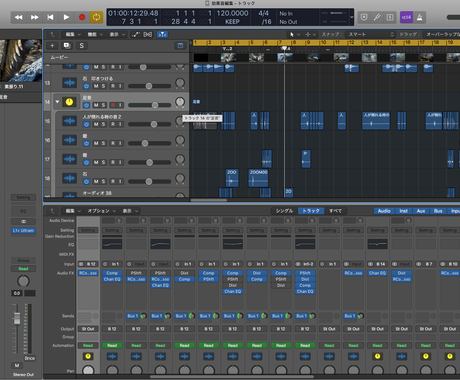Open the tracks area 編集 menu
This screenshot has height=380, width=460.
[x=73, y=34]
